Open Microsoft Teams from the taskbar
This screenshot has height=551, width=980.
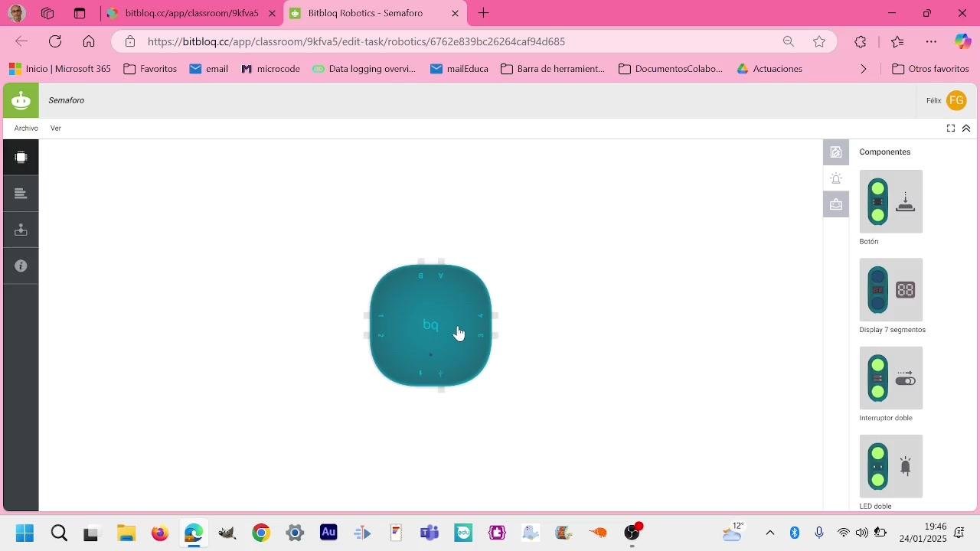point(430,533)
